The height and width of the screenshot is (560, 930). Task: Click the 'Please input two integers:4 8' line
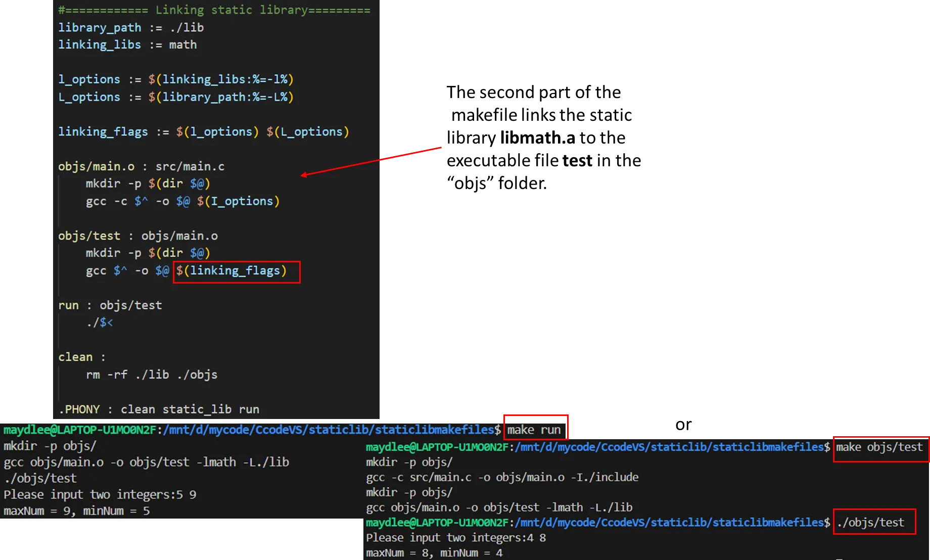coord(455,538)
